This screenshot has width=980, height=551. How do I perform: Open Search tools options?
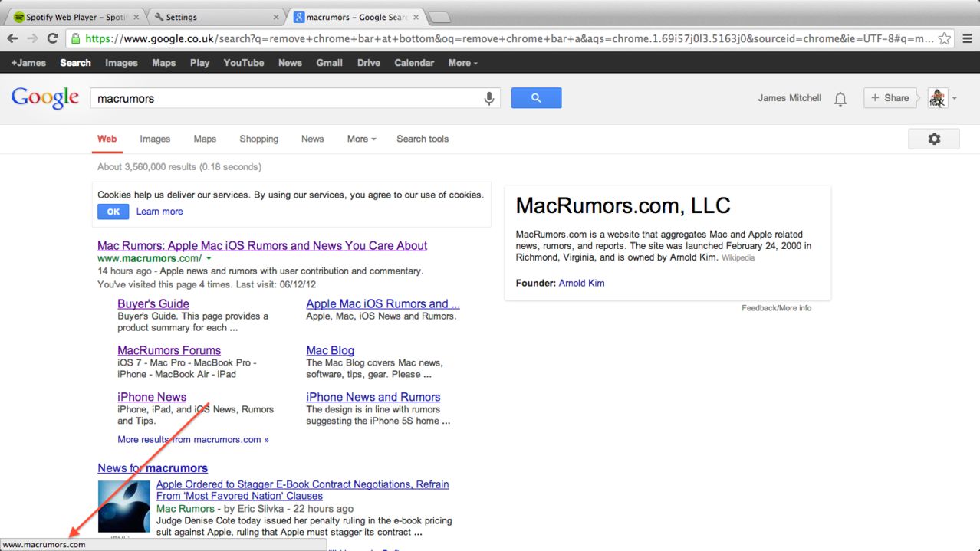pyautogui.click(x=423, y=139)
